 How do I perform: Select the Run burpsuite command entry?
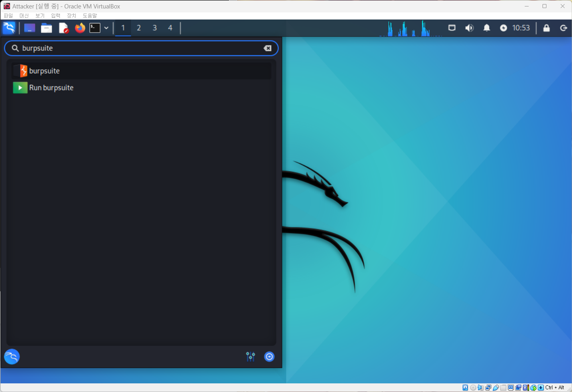(141, 88)
